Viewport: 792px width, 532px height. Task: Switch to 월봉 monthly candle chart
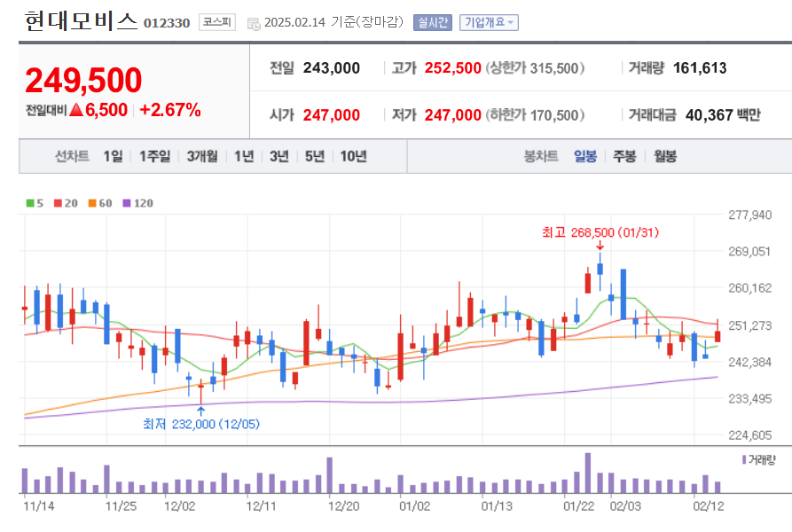pyautogui.click(x=664, y=156)
